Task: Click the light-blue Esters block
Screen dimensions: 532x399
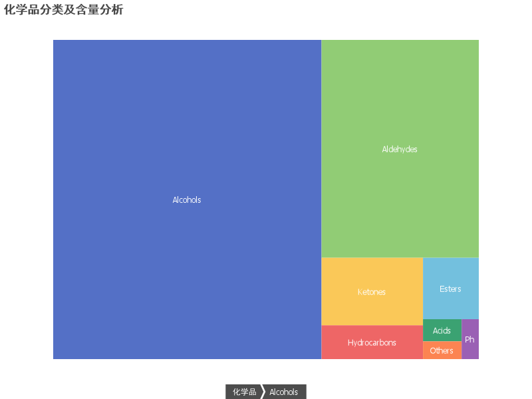Action: 451,289
